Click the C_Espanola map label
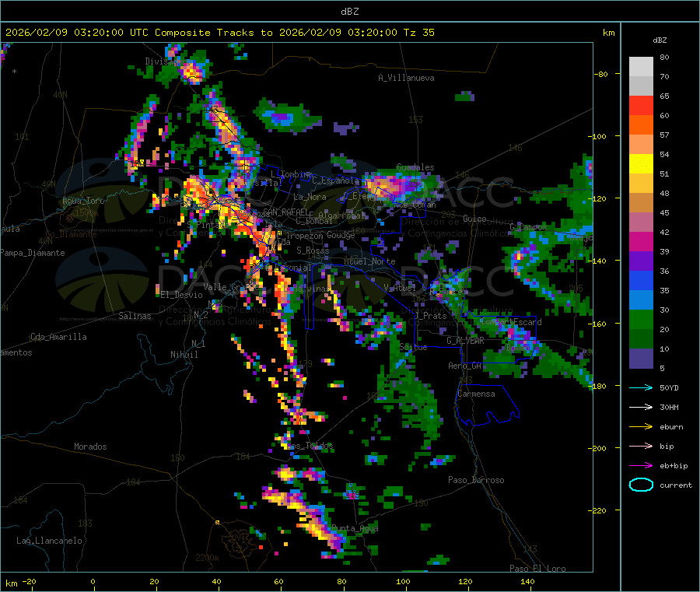This screenshot has height=592, width=700. (335, 180)
